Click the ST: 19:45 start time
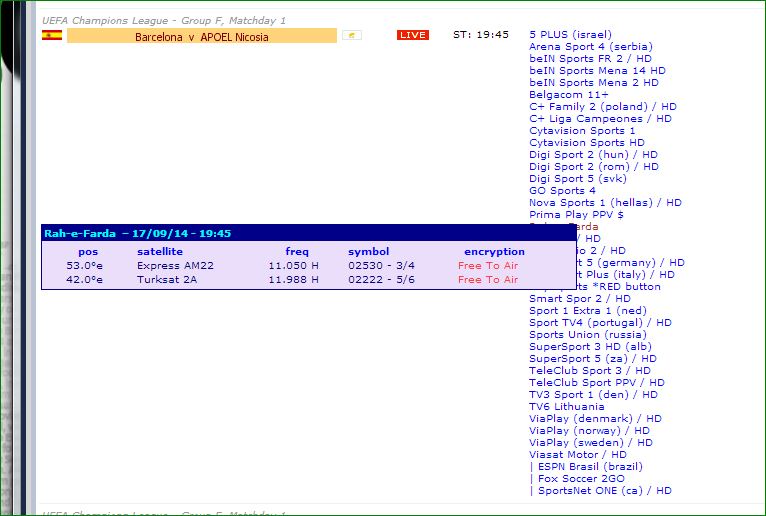766x516 pixels. click(481, 35)
